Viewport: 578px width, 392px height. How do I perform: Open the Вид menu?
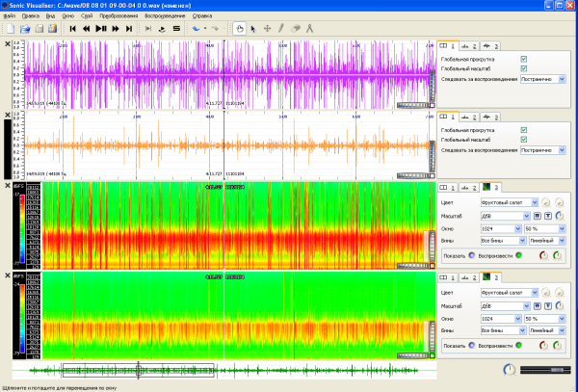50,15
